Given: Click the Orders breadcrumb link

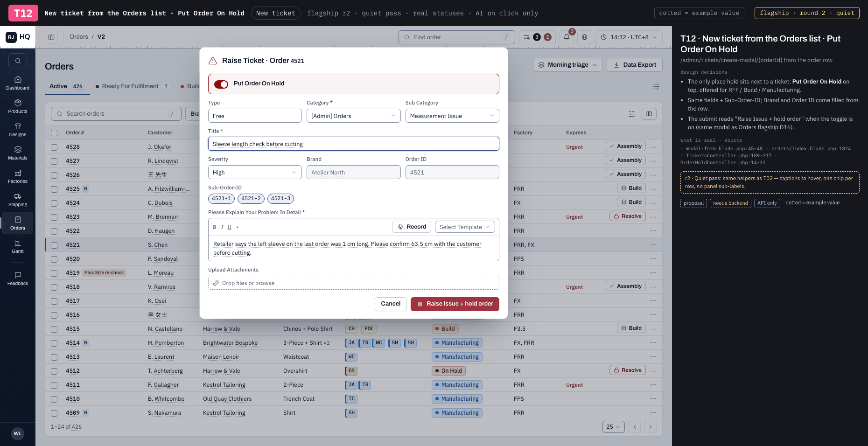Looking at the screenshot, I should (79, 37).
